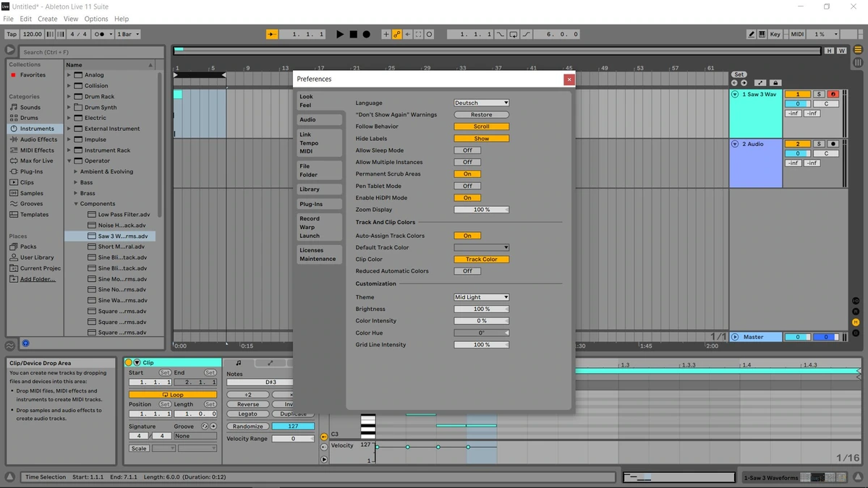Click the Session Record circle icon

429,34
